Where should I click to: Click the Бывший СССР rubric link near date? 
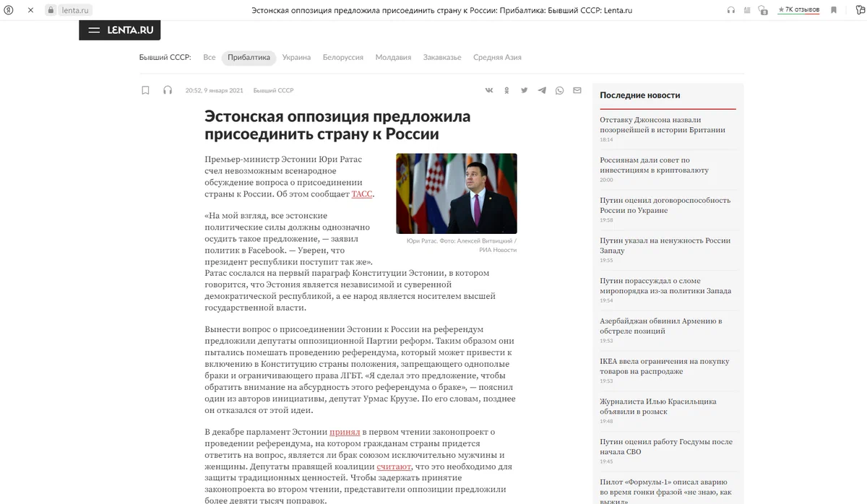(x=273, y=90)
